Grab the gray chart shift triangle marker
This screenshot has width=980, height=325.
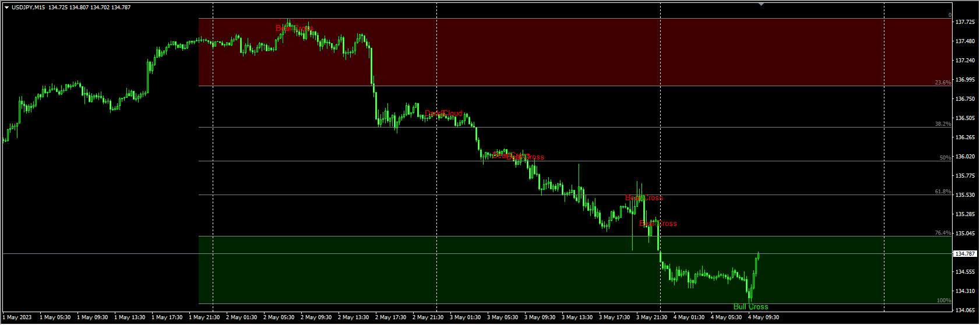point(761,4)
